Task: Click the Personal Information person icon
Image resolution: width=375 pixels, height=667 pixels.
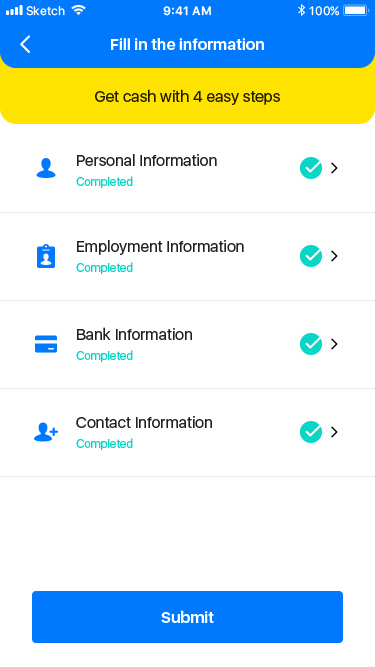Action: point(46,168)
